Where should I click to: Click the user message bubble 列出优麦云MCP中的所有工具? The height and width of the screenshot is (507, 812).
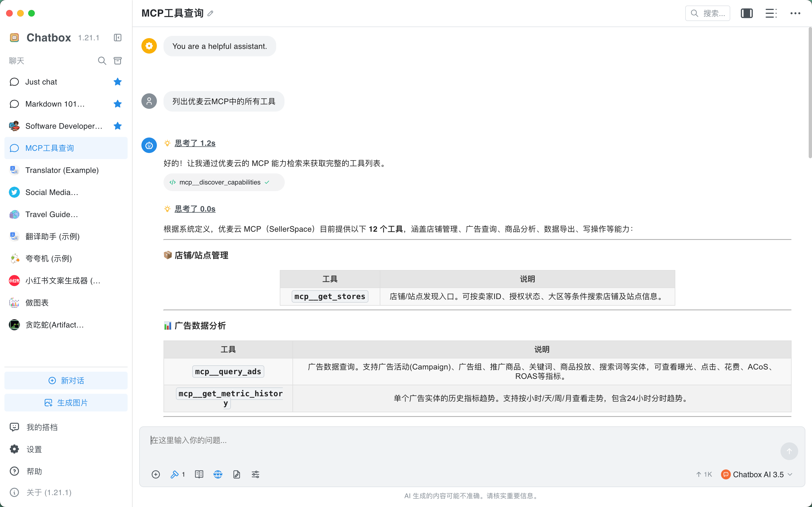tap(224, 101)
